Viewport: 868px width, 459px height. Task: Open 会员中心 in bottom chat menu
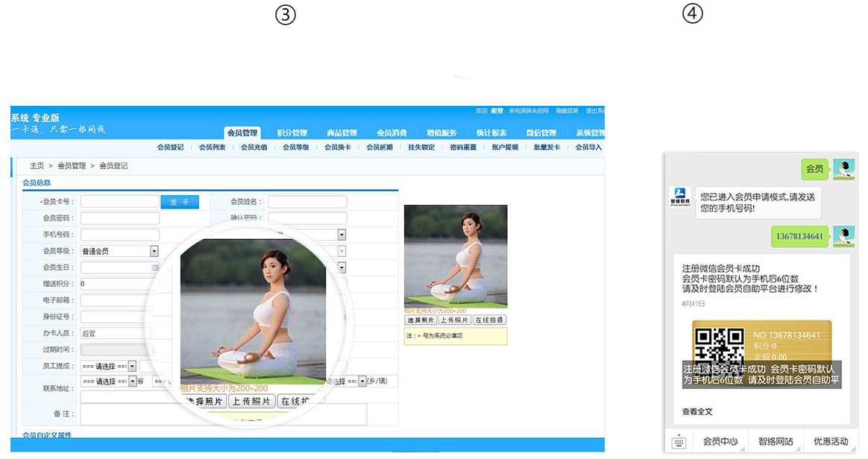click(720, 442)
